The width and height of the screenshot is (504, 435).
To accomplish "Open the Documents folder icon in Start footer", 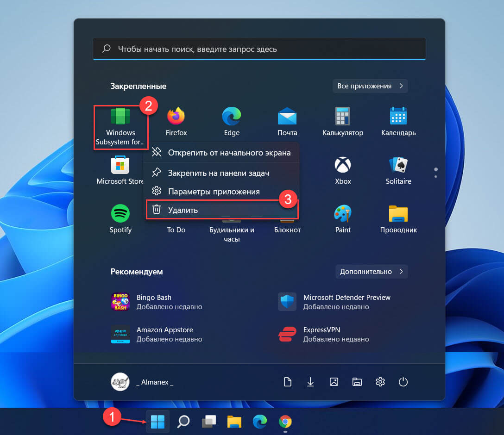I will point(288,382).
